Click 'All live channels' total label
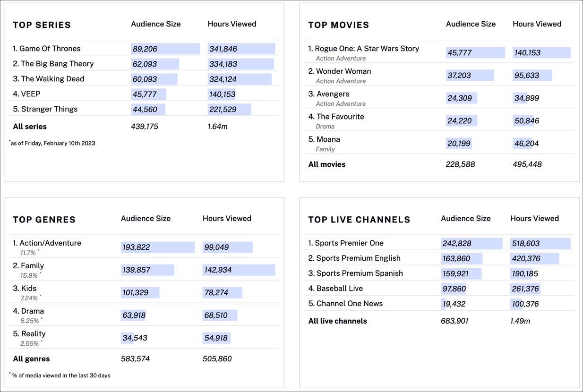Viewport: 583px width, 392px height. point(338,321)
